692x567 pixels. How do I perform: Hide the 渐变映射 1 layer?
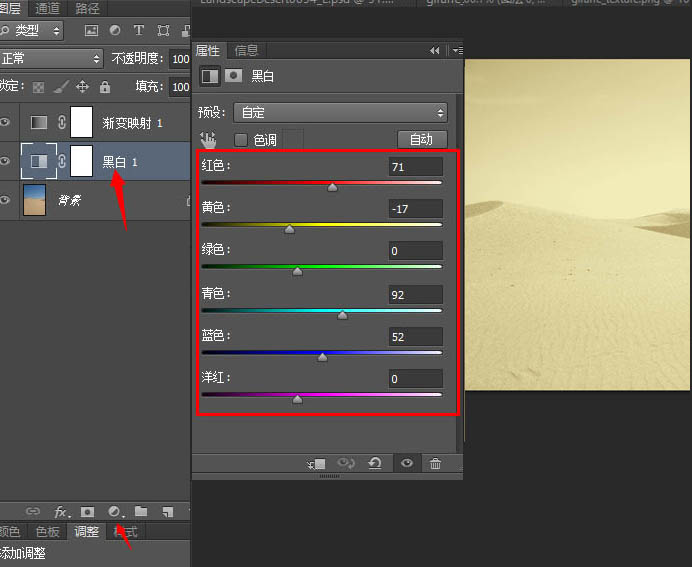tap(5, 122)
